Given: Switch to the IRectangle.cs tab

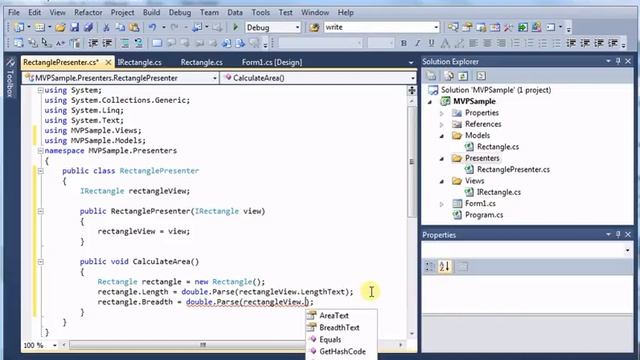Looking at the screenshot, I should tap(140, 62).
